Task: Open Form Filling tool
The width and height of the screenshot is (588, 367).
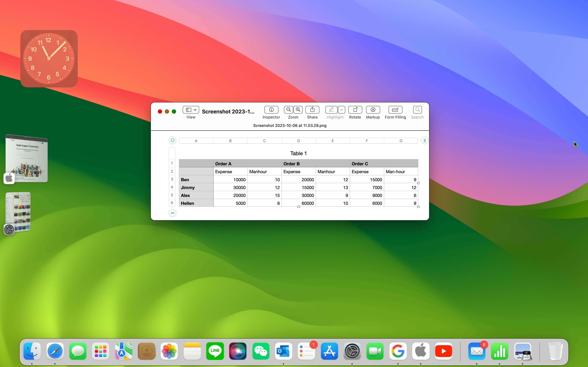Action: [395, 110]
